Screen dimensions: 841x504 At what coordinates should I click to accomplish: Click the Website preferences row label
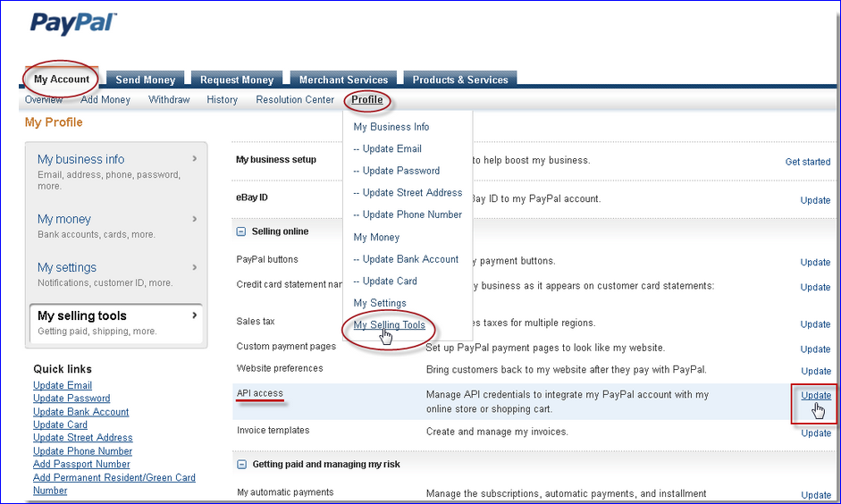pyautogui.click(x=280, y=368)
